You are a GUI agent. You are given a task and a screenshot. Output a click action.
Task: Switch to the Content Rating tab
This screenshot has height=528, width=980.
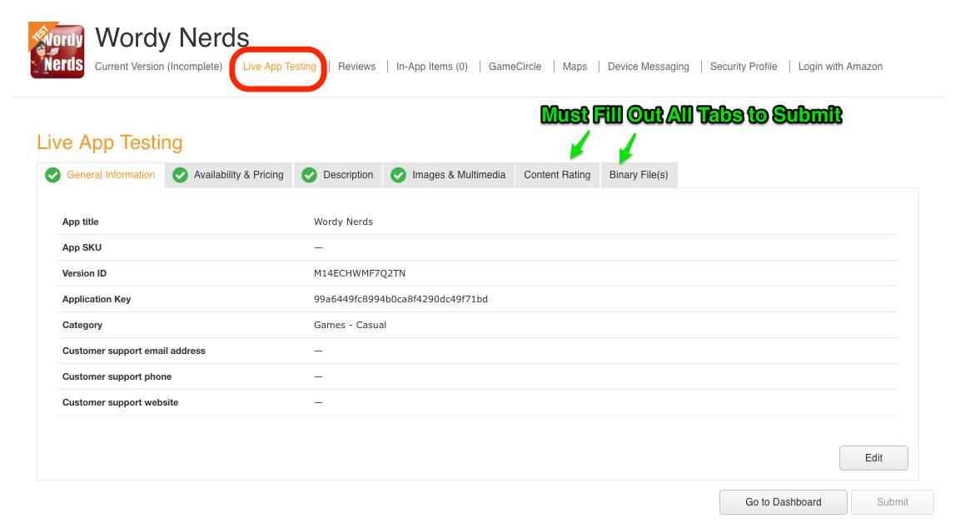pyautogui.click(x=557, y=175)
